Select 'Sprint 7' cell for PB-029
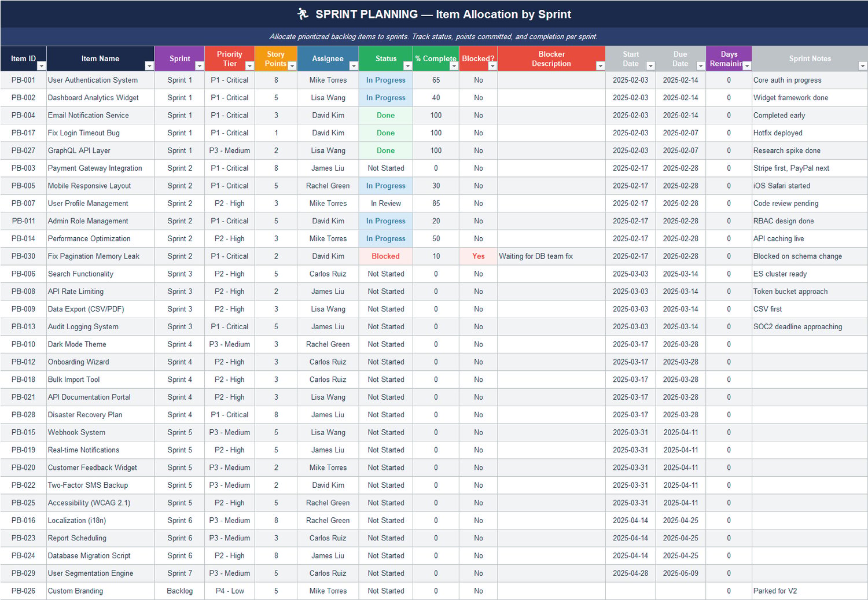868x600 pixels. 179,573
